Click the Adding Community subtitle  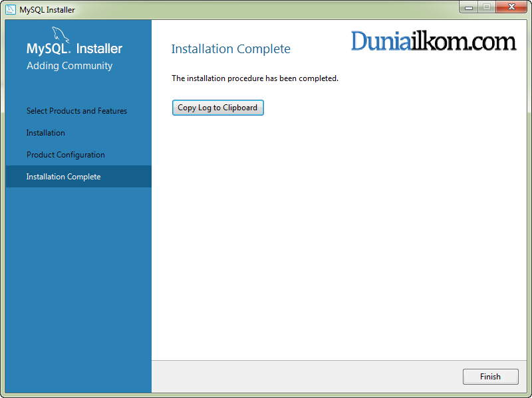(x=70, y=66)
